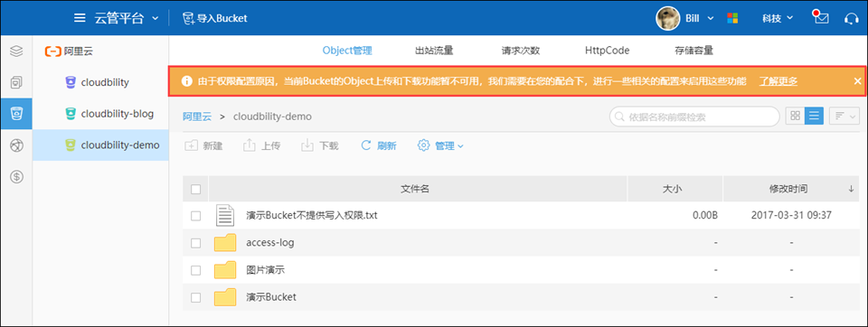This screenshot has width=868, height=327.
Task: Click the Microsoft colored squares logo
Action: click(732, 18)
